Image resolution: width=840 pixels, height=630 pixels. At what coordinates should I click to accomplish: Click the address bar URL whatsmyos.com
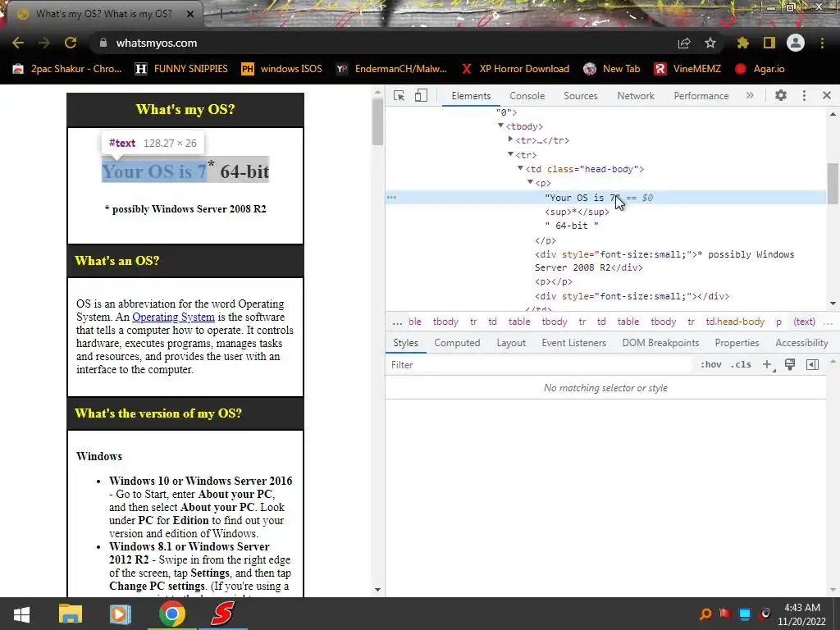pyautogui.click(x=157, y=43)
